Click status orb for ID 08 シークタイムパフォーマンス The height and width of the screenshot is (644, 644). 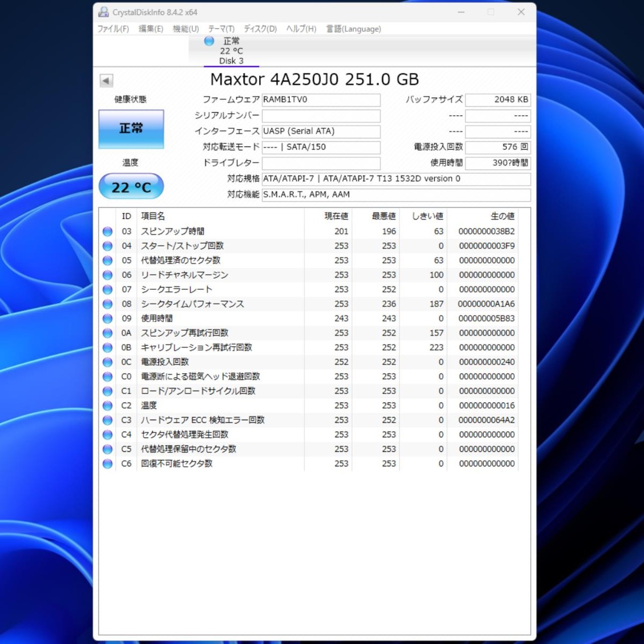tap(108, 304)
